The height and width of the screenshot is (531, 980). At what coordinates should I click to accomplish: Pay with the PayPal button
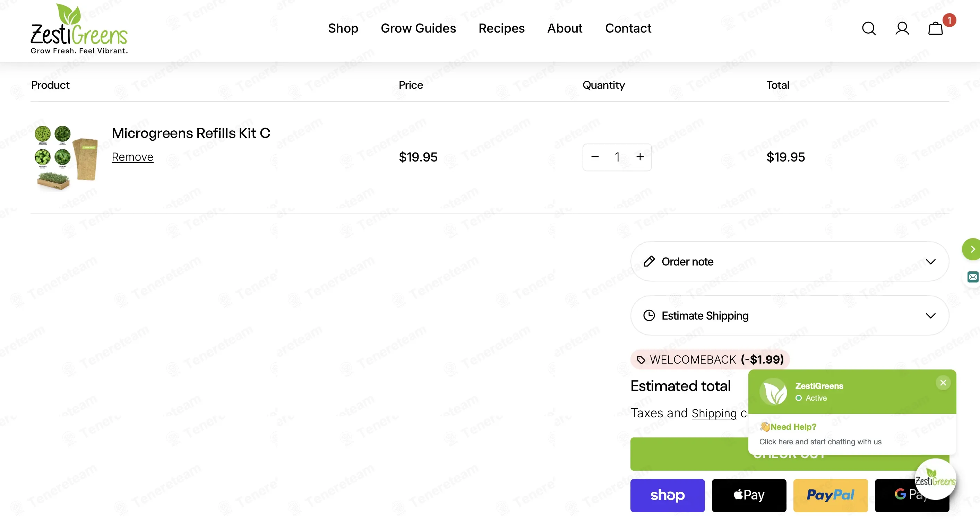click(831, 495)
